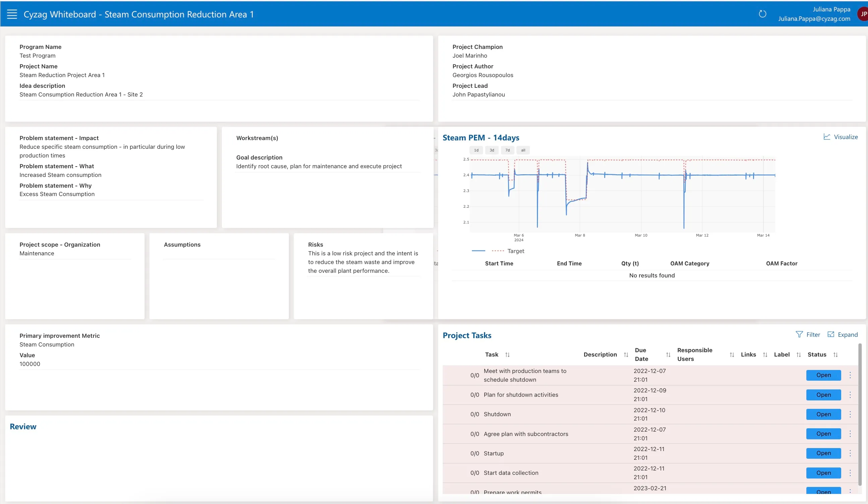Screen dimensions: 868x504
Task: Open options for Agree plan with subcontractors
Action: (x=850, y=434)
